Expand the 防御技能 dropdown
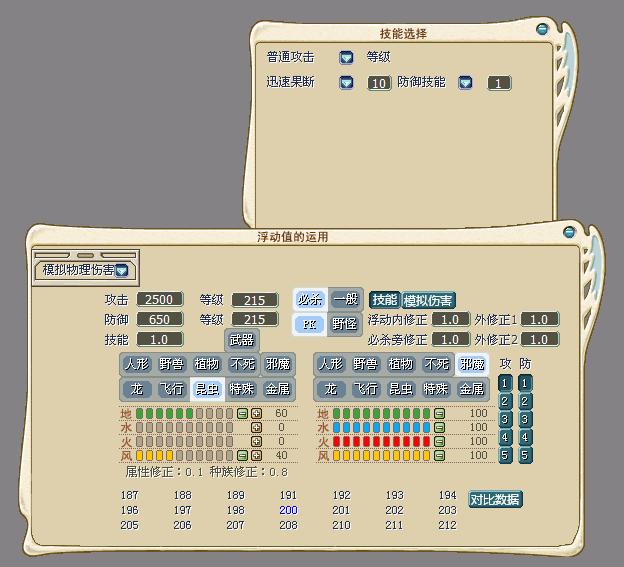The image size is (624, 567). [465, 83]
